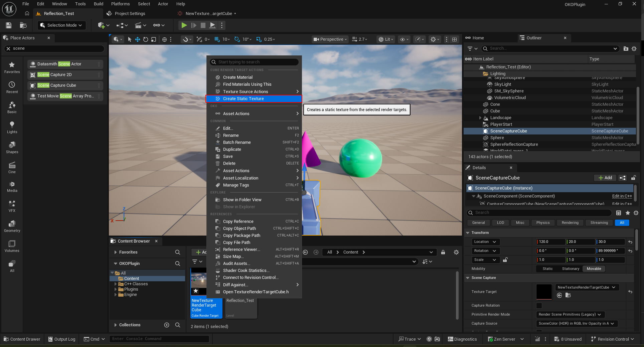Set Mobility to Static

pos(547,269)
